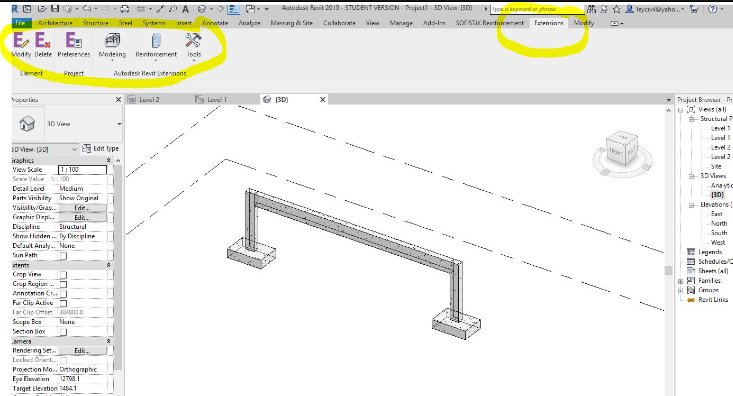Click the View Scale input field
This screenshot has width=733, height=396.
(x=82, y=170)
